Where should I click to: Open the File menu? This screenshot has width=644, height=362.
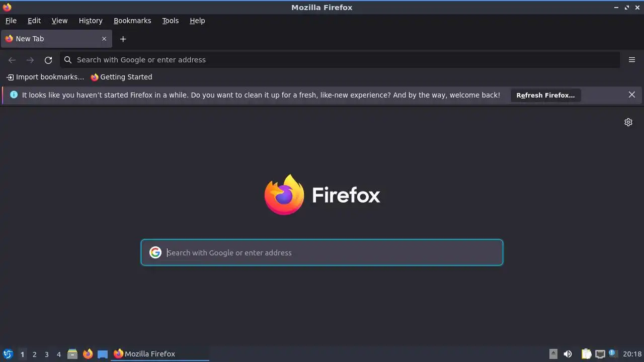pyautogui.click(x=11, y=21)
